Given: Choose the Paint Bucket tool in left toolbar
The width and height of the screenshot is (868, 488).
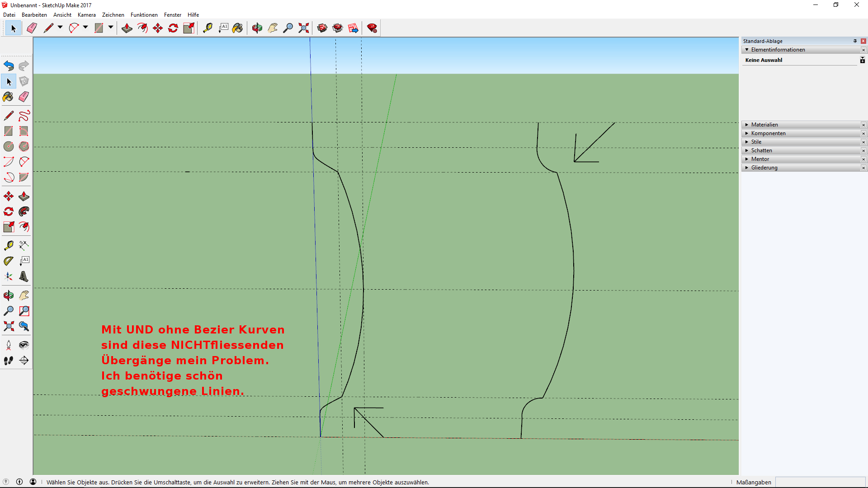Looking at the screenshot, I should (8, 97).
